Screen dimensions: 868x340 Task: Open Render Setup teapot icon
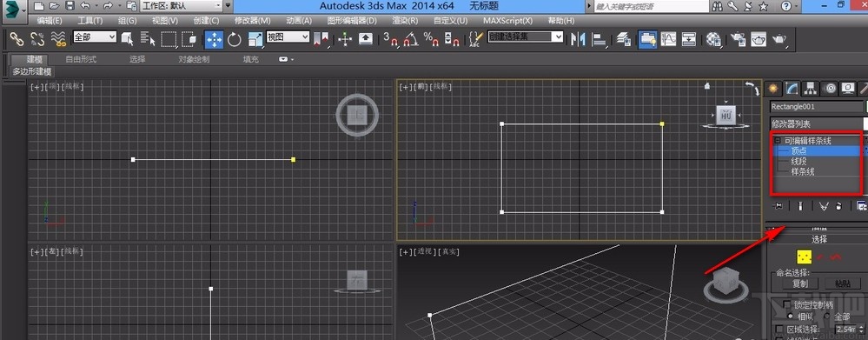pyautogui.click(x=738, y=39)
